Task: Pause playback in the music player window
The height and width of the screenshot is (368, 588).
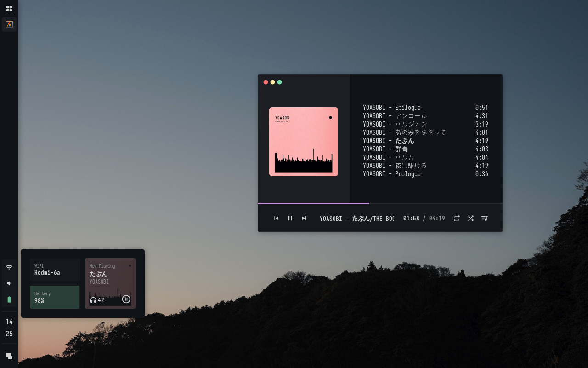Action: coord(290,218)
